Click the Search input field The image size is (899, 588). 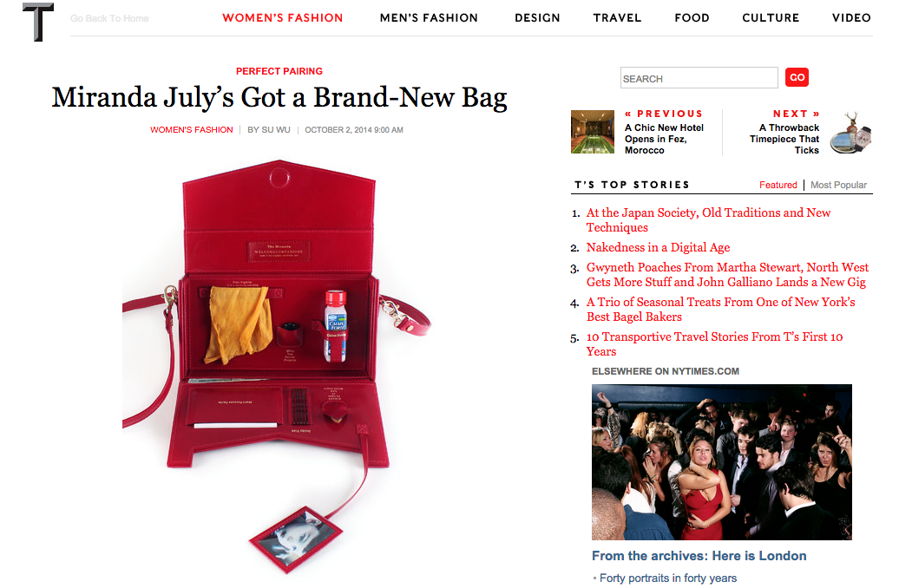(699, 78)
